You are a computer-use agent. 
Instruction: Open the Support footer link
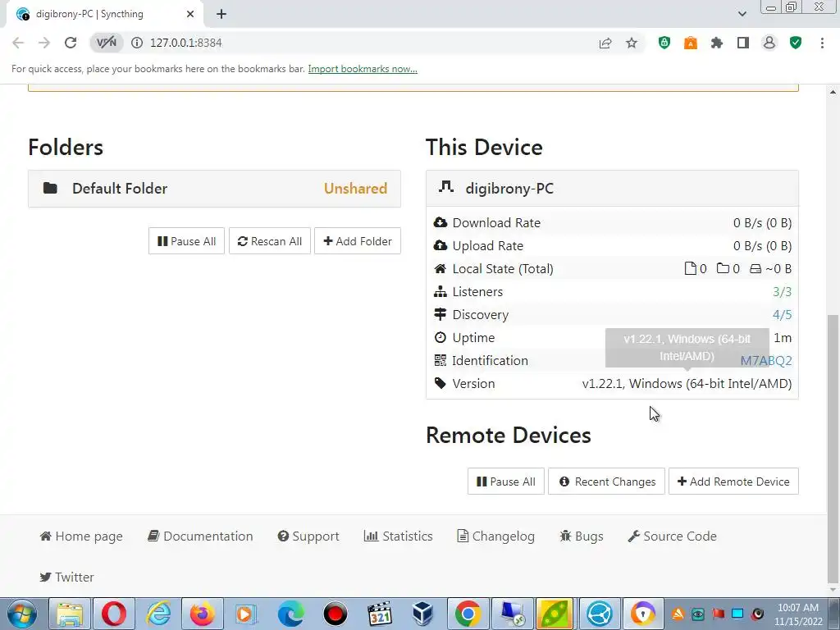[x=308, y=536]
